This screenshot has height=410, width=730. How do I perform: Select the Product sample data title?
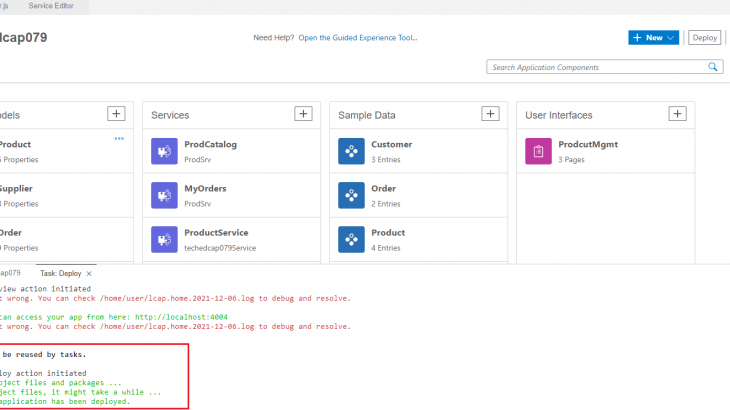[388, 233]
